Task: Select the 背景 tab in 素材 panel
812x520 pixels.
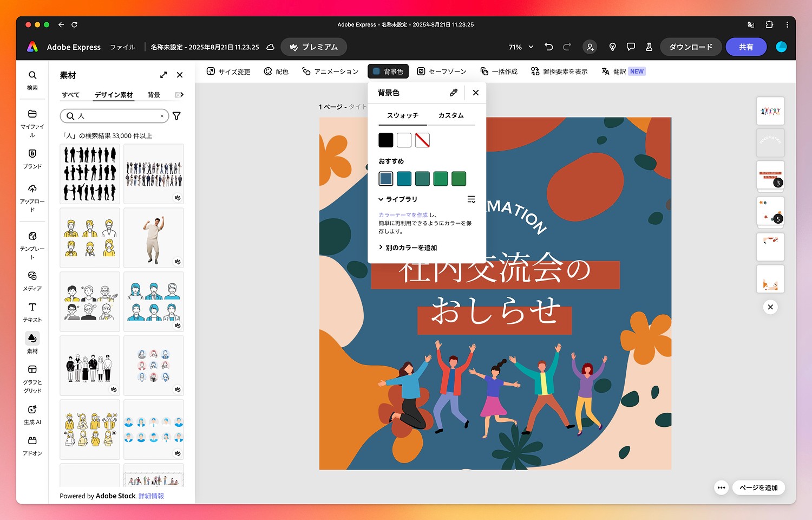Action: click(x=154, y=95)
